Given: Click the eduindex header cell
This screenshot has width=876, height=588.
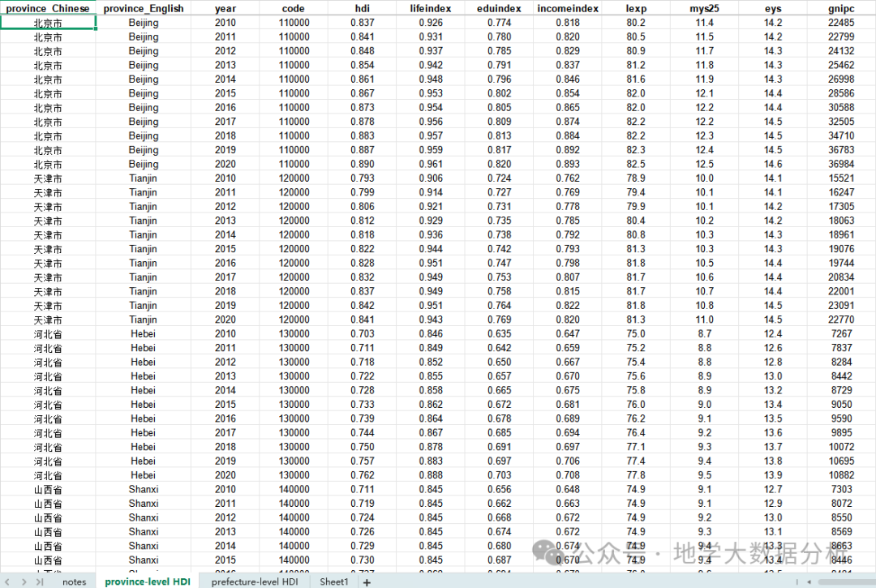Looking at the screenshot, I should tap(499, 8).
